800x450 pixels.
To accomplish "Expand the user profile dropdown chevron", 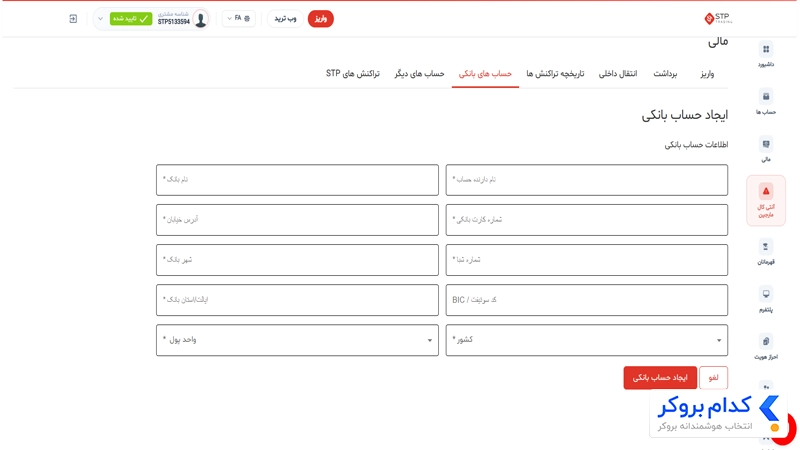I will [101, 19].
